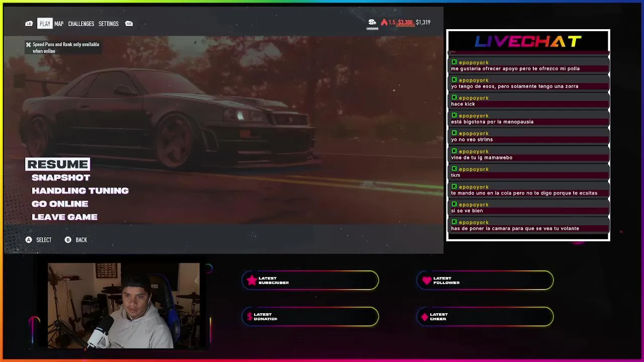Click the red $3,300 heat bank value

tap(405, 22)
